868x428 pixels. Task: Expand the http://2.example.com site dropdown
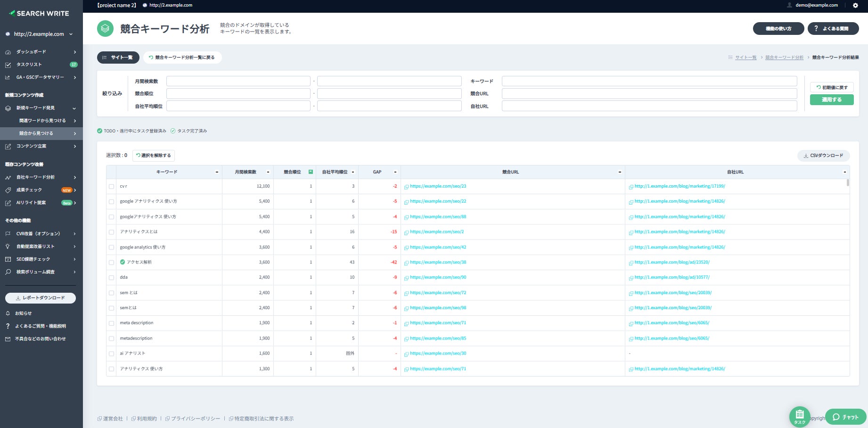[x=71, y=34]
